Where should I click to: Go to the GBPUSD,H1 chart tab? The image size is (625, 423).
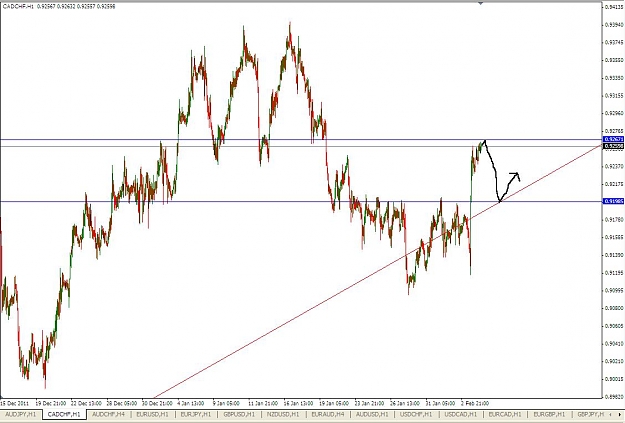pyautogui.click(x=239, y=415)
